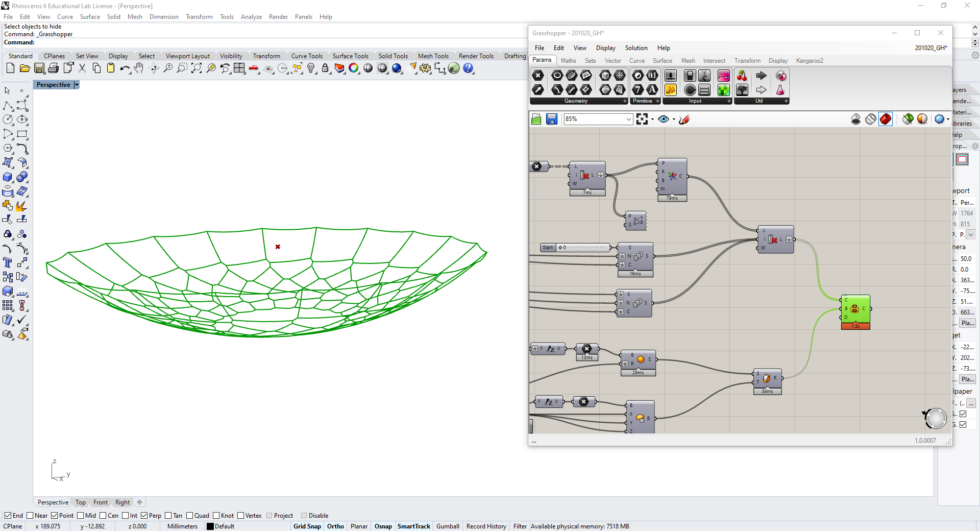Click the Rhino Undo arrow icon
This screenshot has width=980, height=531.
click(x=125, y=68)
